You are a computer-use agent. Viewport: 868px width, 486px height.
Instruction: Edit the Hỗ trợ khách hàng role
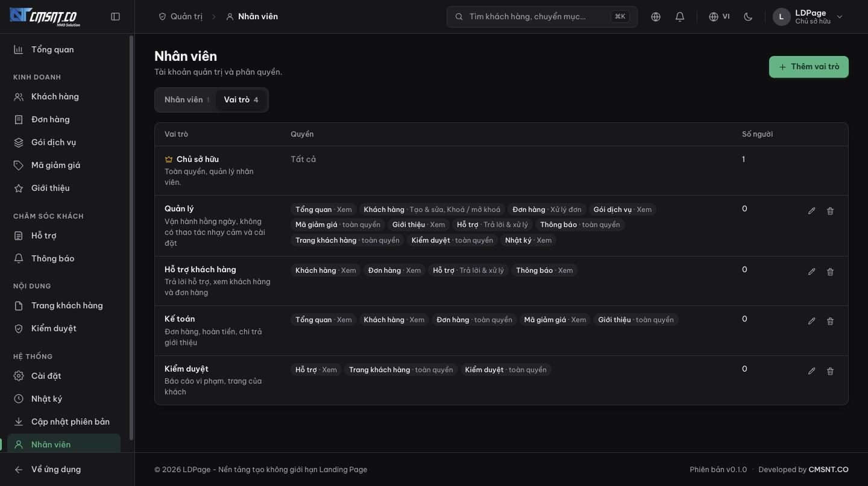click(812, 272)
